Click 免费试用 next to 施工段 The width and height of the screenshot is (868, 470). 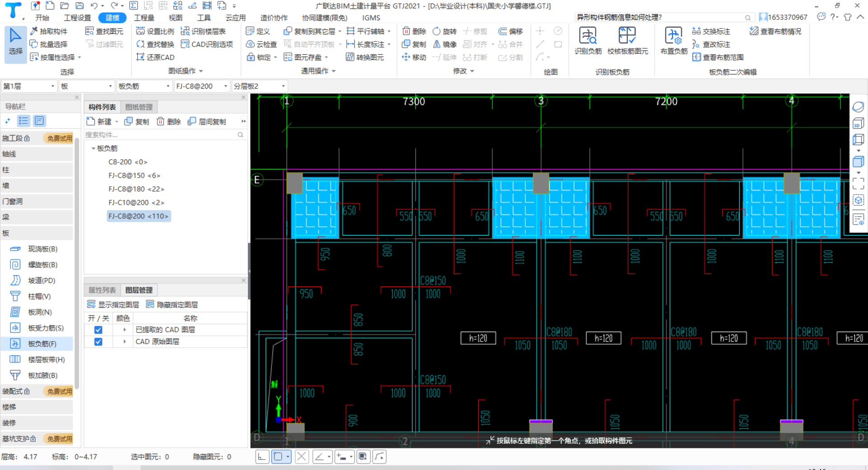tap(60, 138)
